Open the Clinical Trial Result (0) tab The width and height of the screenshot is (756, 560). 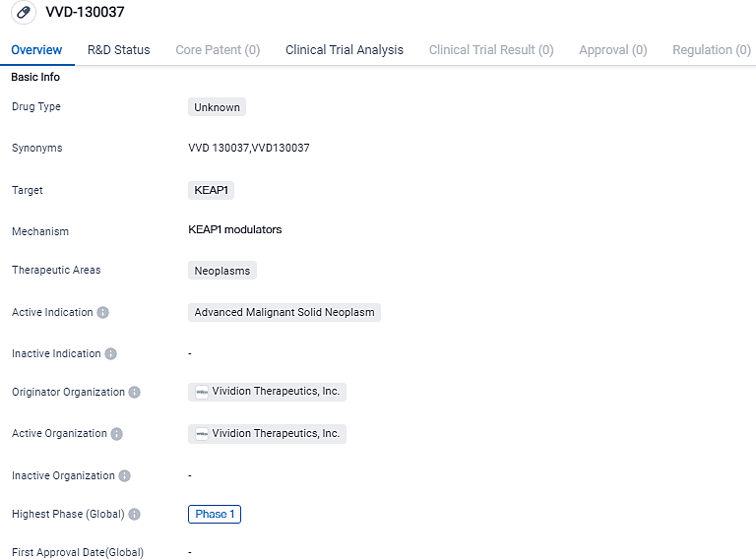pyautogui.click(x=491, y=50)
